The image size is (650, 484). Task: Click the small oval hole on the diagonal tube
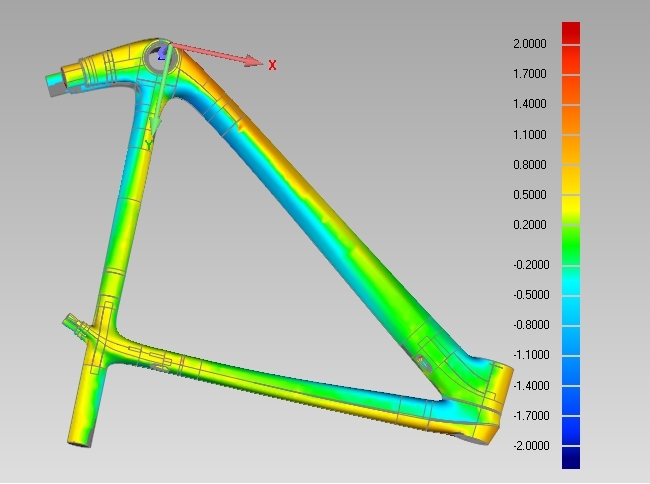click(421, 361)
